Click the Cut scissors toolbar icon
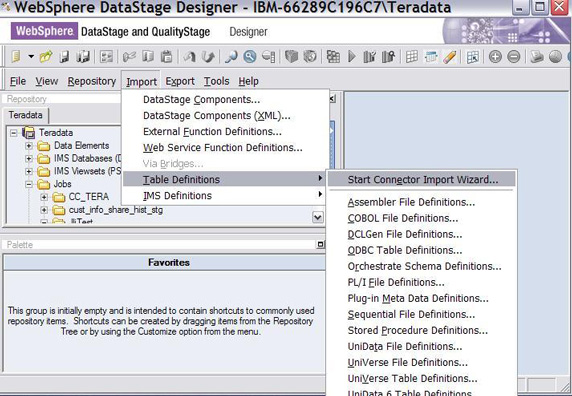Image resolution: width=572 pixels, height=396 pixels. click(x=129, y=57)
